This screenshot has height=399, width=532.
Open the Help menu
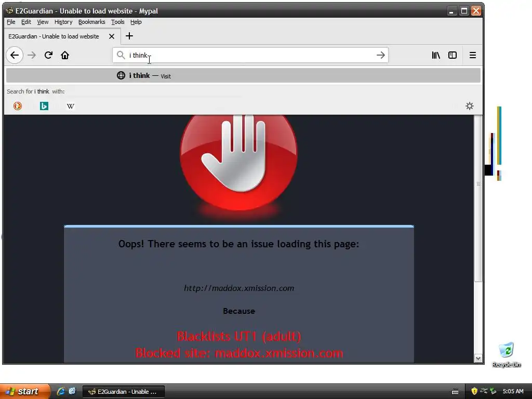pos(136,22)
